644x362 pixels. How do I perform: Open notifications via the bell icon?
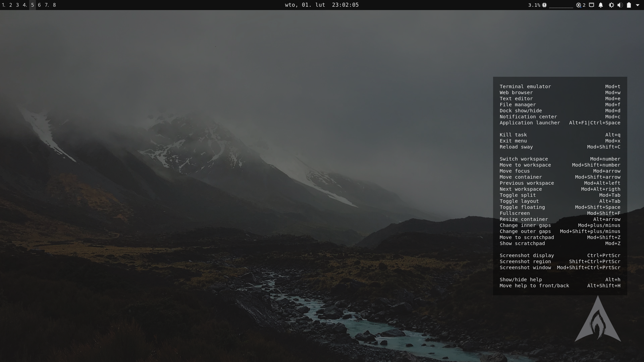(601, 5)
